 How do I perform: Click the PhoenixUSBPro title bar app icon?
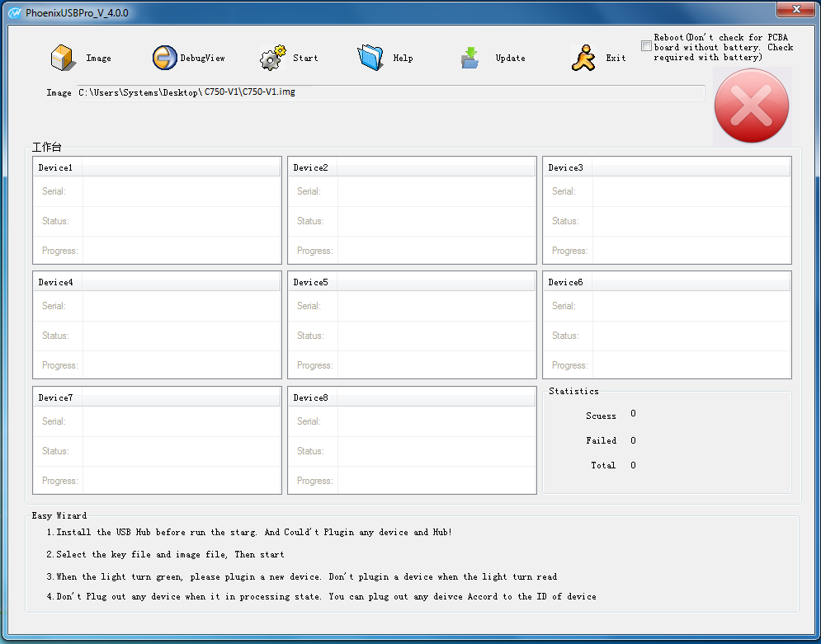point(15,13)
